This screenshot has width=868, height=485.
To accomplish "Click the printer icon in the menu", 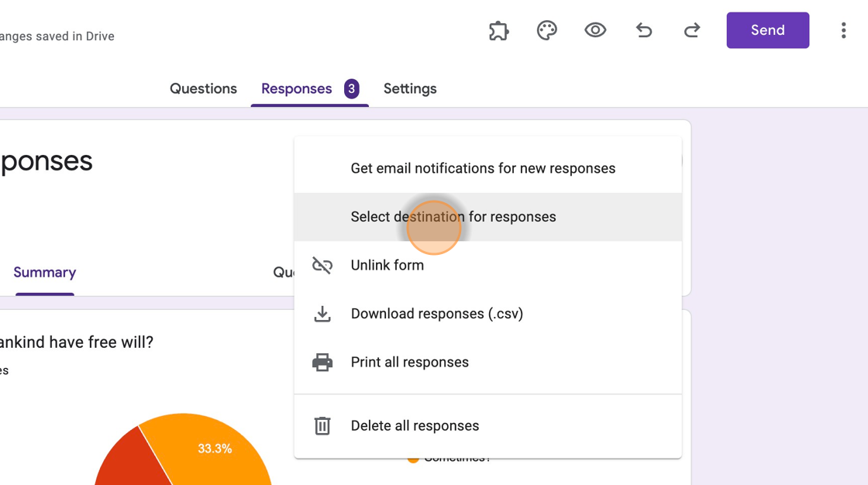I will [322, 362].
